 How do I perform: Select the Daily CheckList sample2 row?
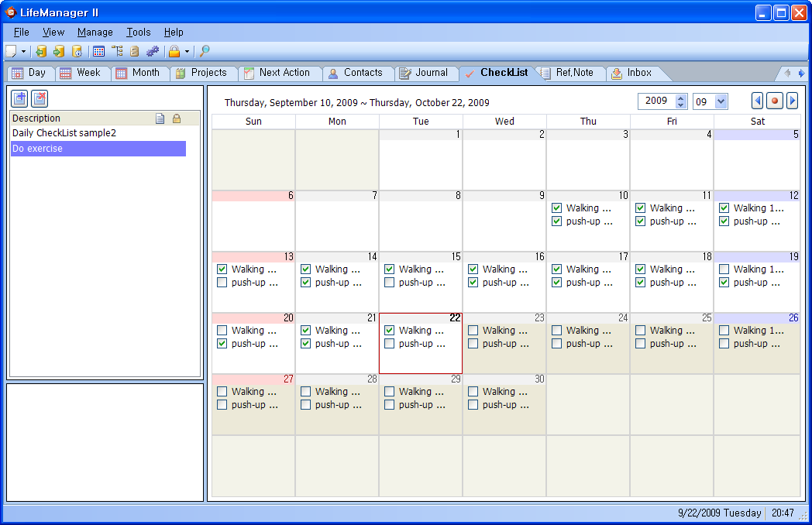coord(98,133)
